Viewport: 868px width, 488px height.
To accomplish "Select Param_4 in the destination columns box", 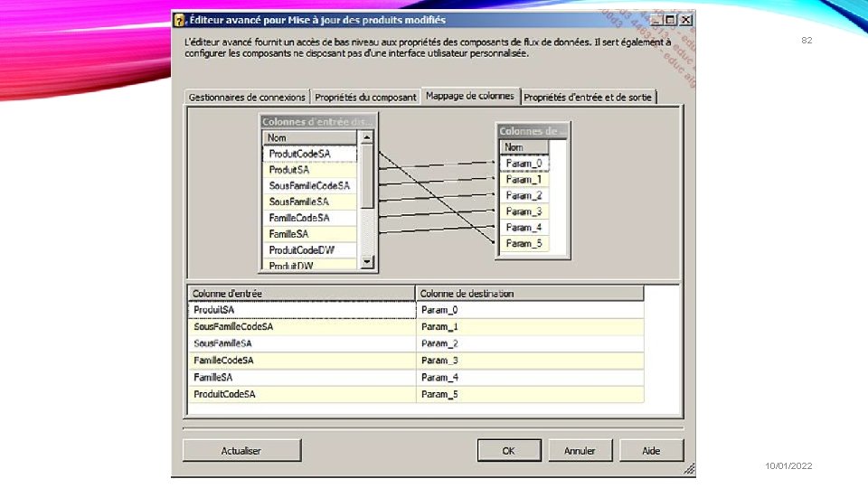I will click(524, 228).
